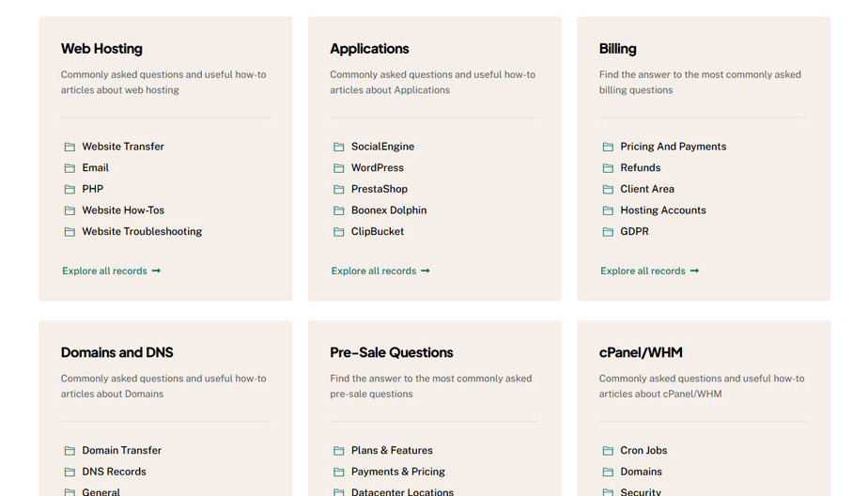This screenshot has height=496, width=868.
Task: Click the folder icon next to Domain Transfer
Action: click(70, 451)
